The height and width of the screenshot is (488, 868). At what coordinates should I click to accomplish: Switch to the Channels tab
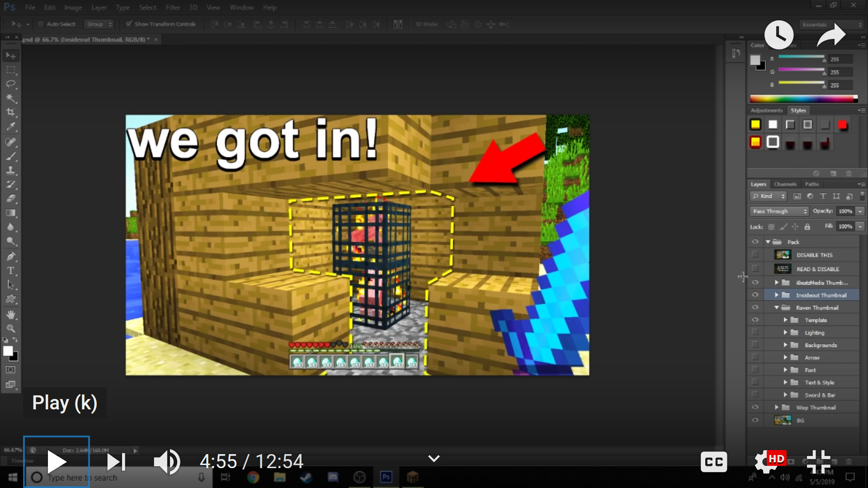(785, 184)
